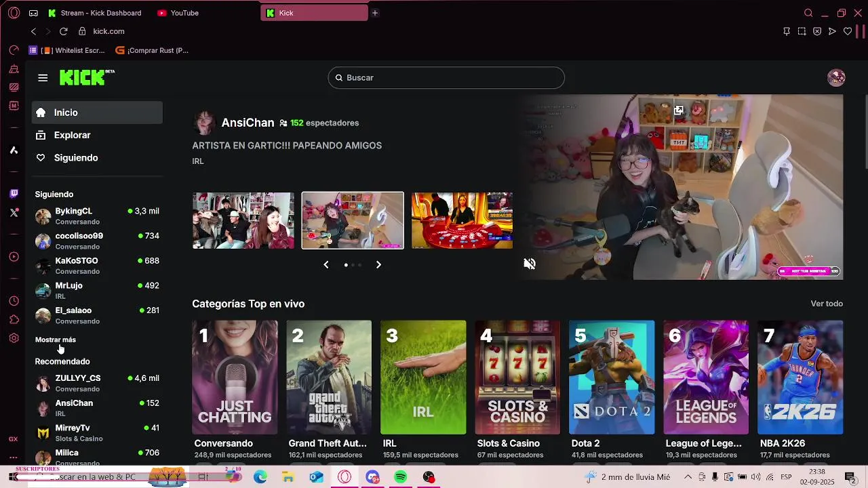Open sidebar settings gear icon
This screenshot has width=868, height=488.
tap(14, 338)
